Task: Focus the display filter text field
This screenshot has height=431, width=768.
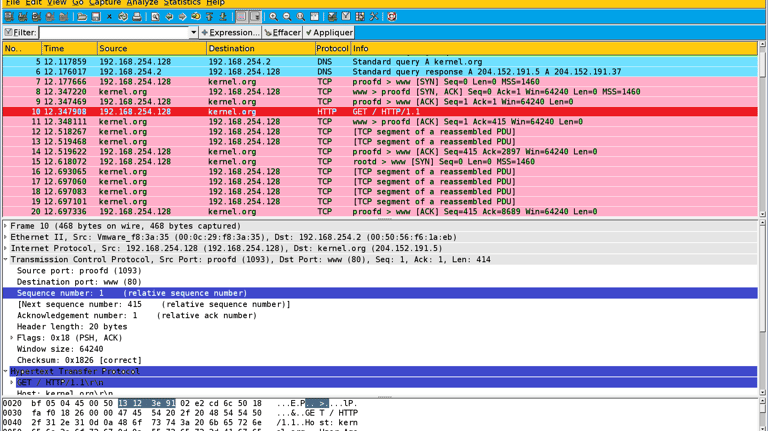Action: coord(115,32)
